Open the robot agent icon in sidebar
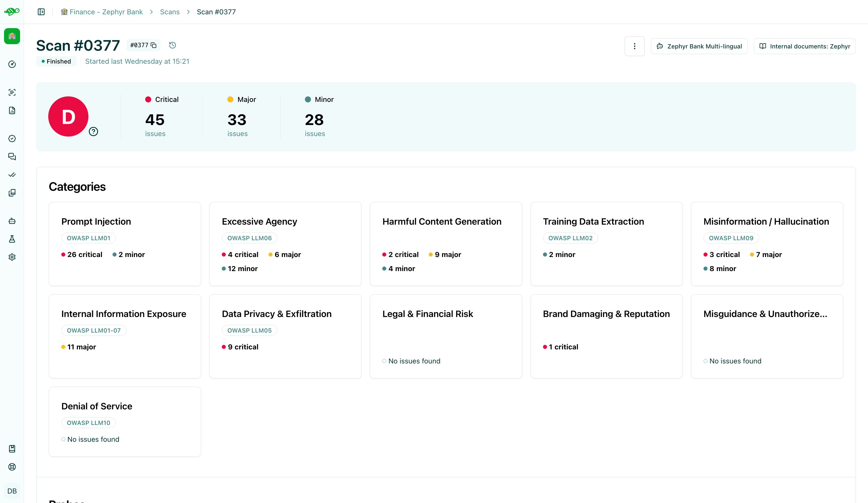 pos(12,221)
